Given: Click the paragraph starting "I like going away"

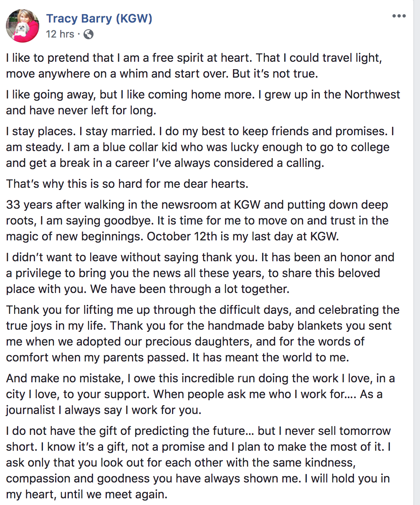Looking at the screenshot, I should tap(203, 102).
